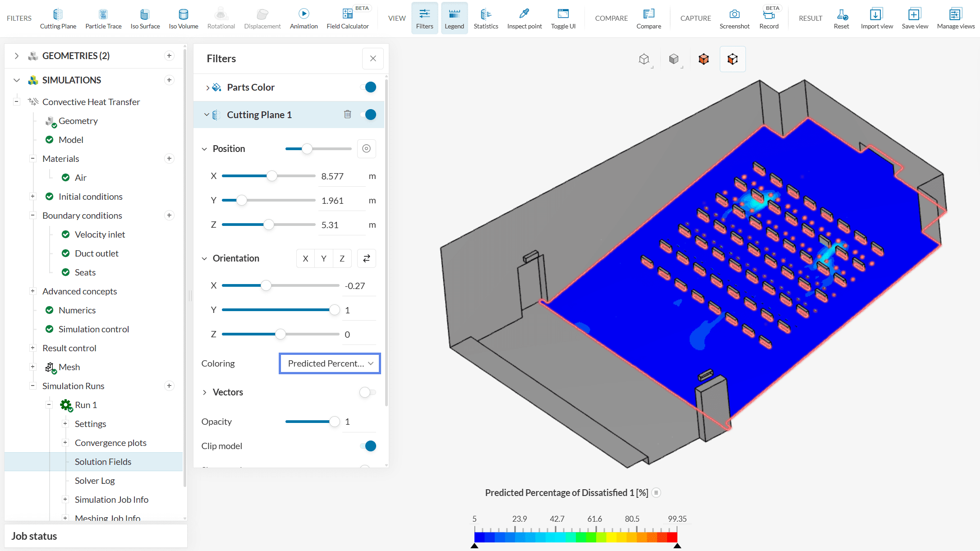980x551 pixels.
Task: Select the Inspect point tool
Action: click(524, 18)
